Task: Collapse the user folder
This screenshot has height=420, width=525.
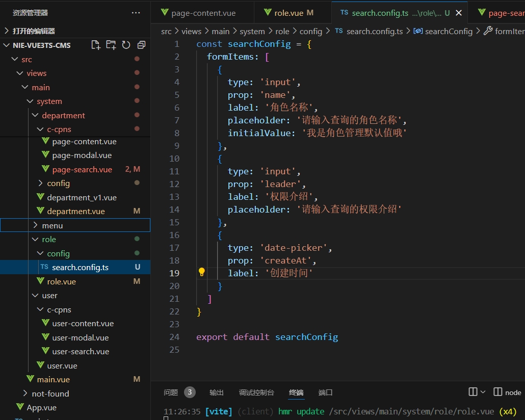Action: tap(75, 296)
